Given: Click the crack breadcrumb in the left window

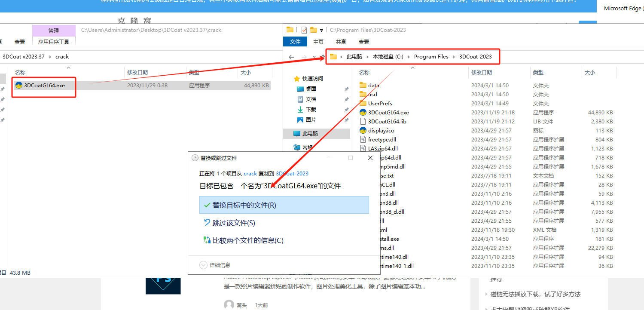Looking at the screenshot, I should coord(62,57).
